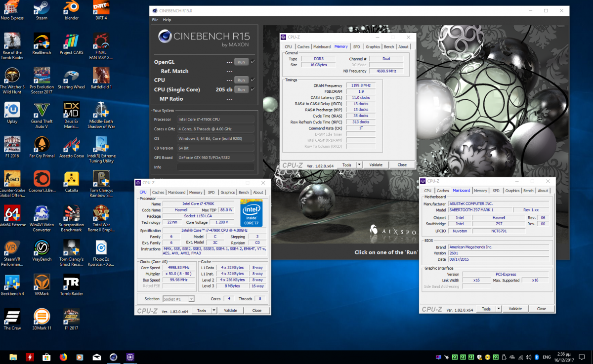Open File Explorer from the taskbar
The height and width of the screenshot is (364, 593).
13,357
